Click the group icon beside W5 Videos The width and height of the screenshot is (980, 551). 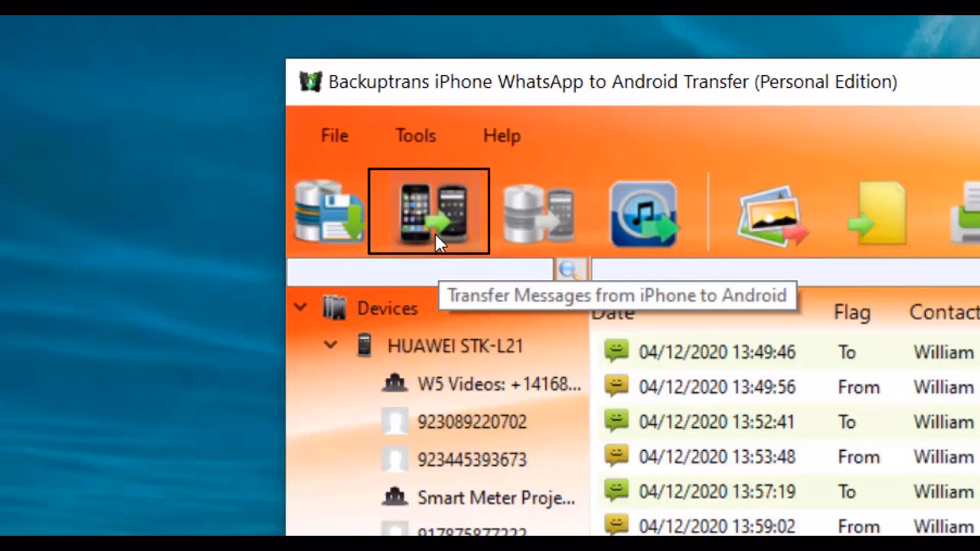394,383
